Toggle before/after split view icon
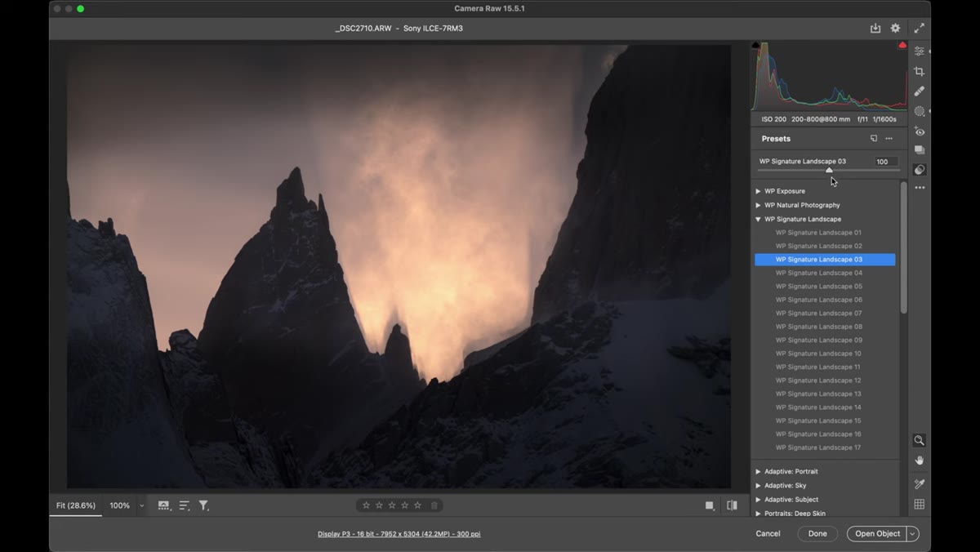Screen dimensions: 980x552 (x=732, y=505)
